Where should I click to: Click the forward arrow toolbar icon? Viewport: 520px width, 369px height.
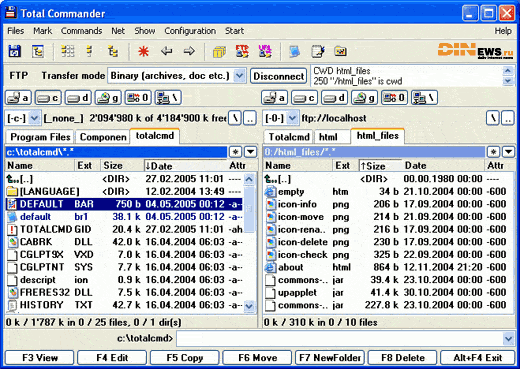[189, 51]
